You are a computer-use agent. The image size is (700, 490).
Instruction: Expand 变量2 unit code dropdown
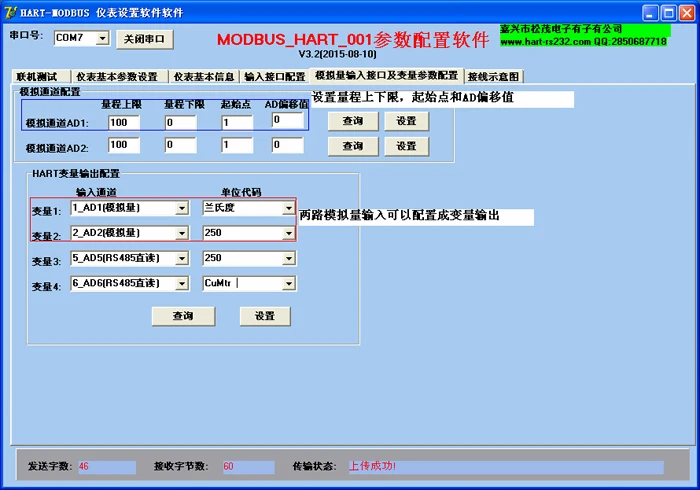point(289,233)
